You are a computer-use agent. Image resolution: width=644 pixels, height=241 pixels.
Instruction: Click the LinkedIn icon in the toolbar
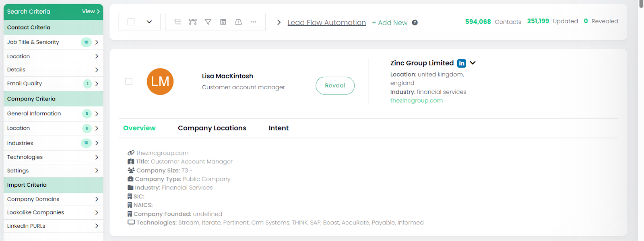point(223,22)
